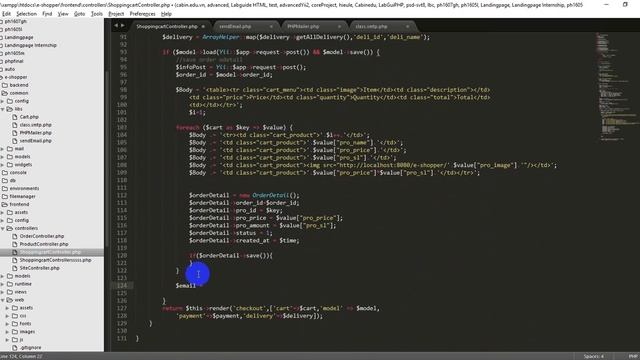Click Spaces: 4 indentation in status bar

point(593,356)
